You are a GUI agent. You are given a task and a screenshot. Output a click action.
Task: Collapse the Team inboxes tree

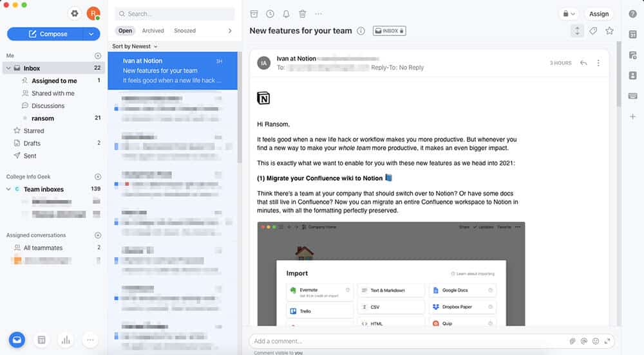[x=8, y=189]
